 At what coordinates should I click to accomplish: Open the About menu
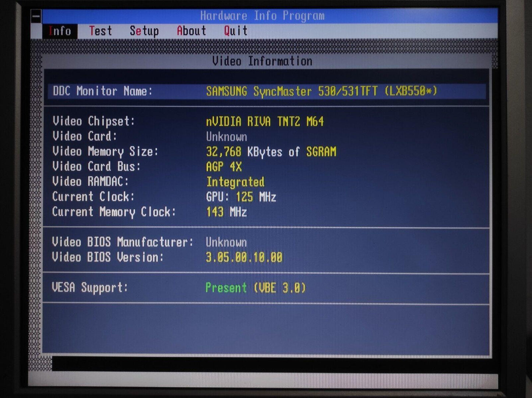[x=191, y=31]
